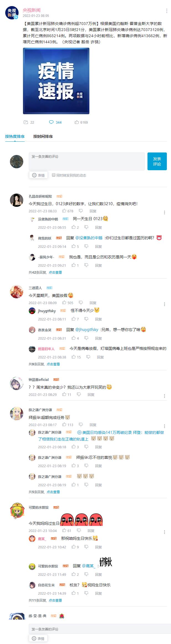
Task: Open more options for 薛之谦广洲分谦's comment
Action: (x=164, y=426)
